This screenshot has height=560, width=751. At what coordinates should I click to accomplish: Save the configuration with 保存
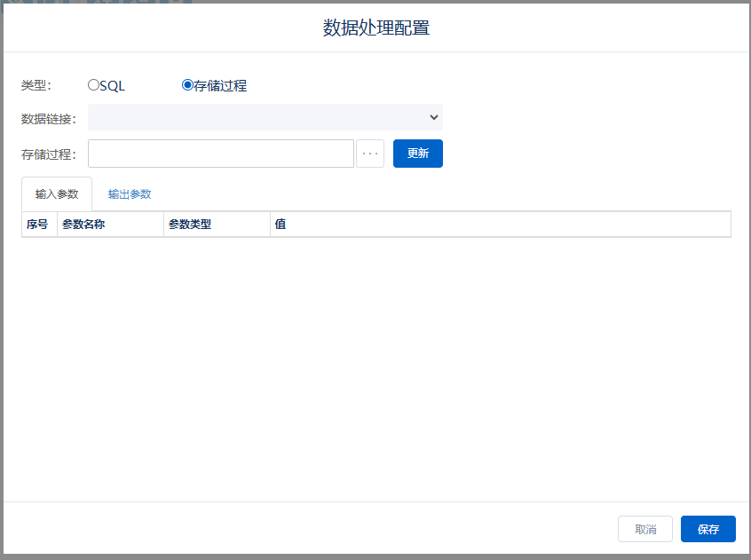708,529
